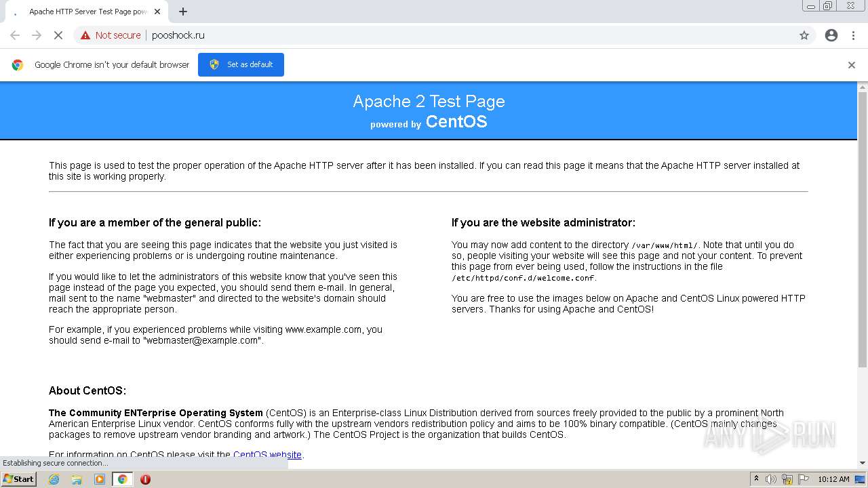Click the 'If you are the website administrator' heading
Screen dimensions: 868x488
pyautogui.click(x=543, y=222)
